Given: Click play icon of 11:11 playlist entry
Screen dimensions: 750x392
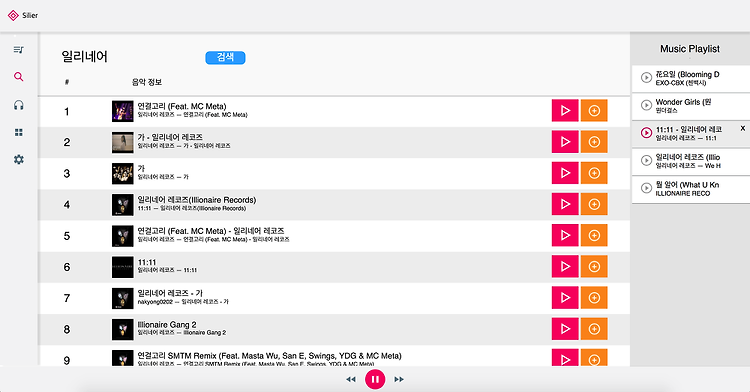Looking at the screenshot, I should coord(646,133).
